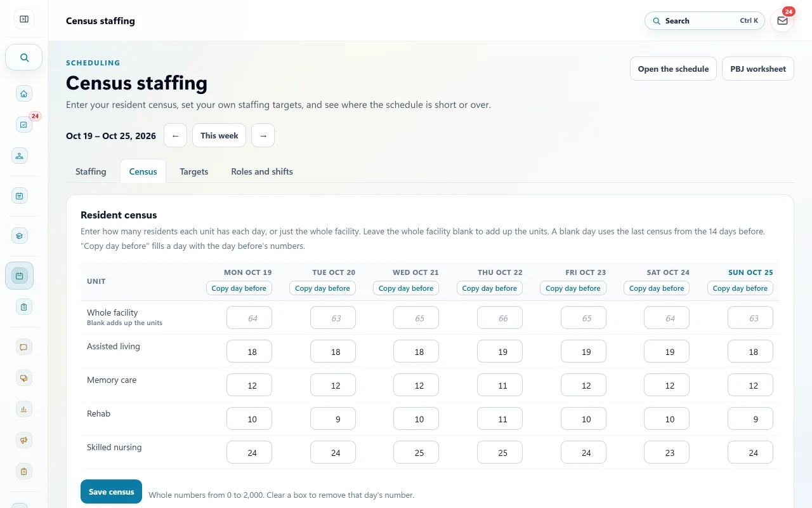Go to previous week with left arrow
Screen dimensions: 812x508
(x=175, y=135)
